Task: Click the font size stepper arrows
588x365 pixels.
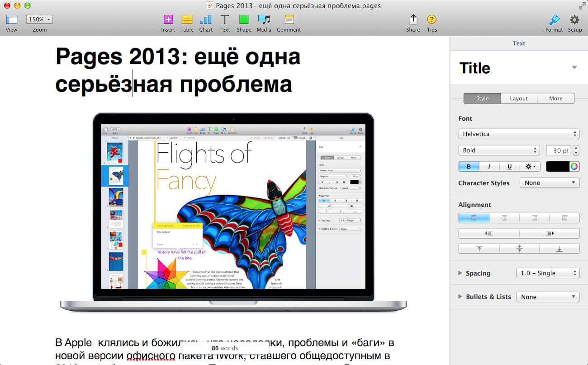Action: [x=576, y=150]
